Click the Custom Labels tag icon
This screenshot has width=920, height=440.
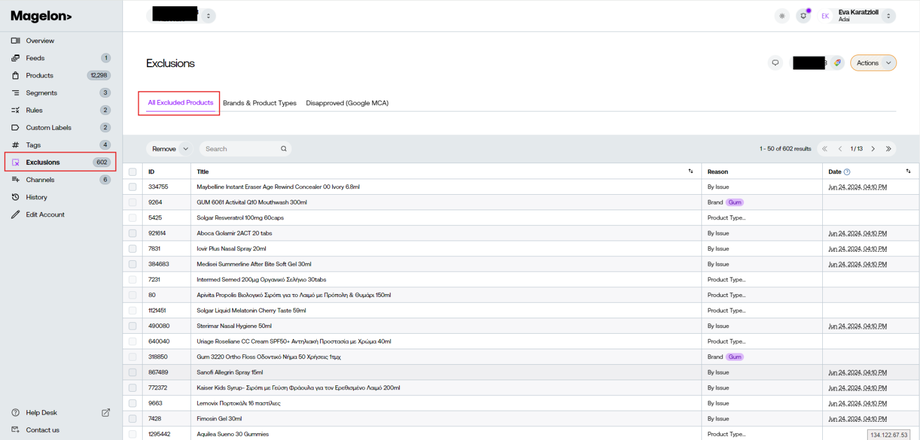tap(16, 127)
